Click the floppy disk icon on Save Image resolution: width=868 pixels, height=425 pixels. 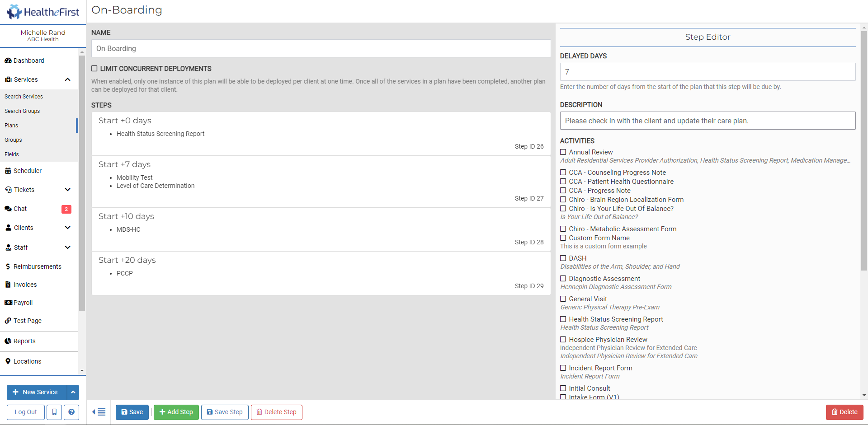(124, 412)
